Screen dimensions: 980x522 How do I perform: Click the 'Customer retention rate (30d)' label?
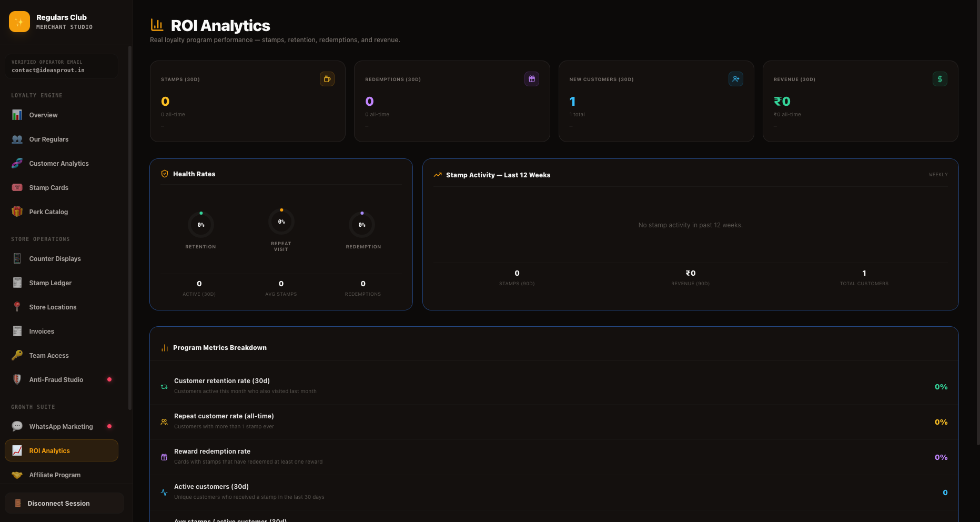click(222, 380)
